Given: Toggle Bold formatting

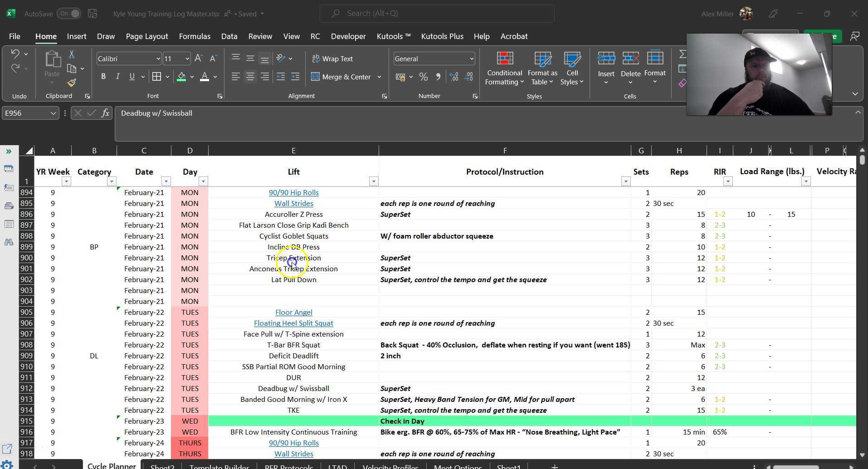Looking at the screenshot, I should 103,77.
